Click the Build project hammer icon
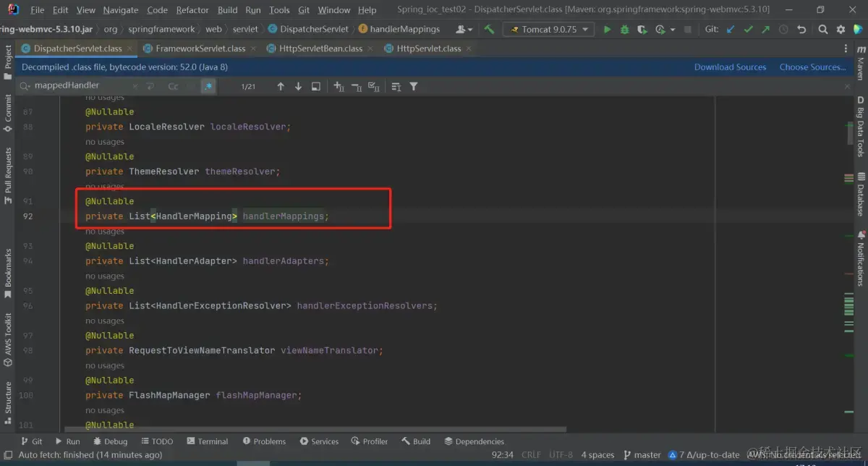The width and height of the screenshot is (868, 466). pos(490,30)
